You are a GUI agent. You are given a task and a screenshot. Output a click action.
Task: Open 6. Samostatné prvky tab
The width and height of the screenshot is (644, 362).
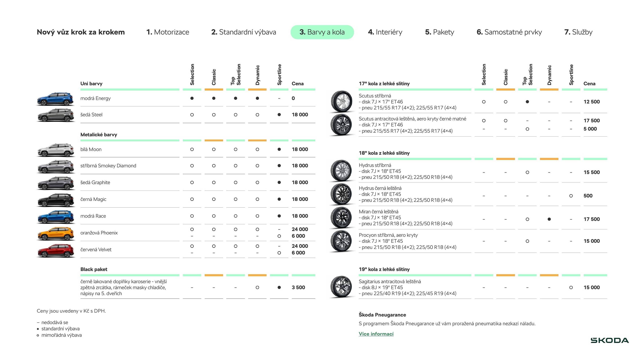tap(509, 32)
